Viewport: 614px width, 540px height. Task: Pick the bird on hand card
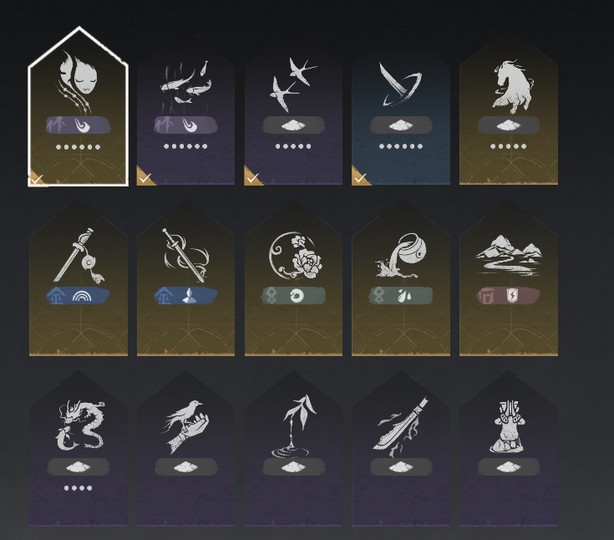(x=186, y=449)
